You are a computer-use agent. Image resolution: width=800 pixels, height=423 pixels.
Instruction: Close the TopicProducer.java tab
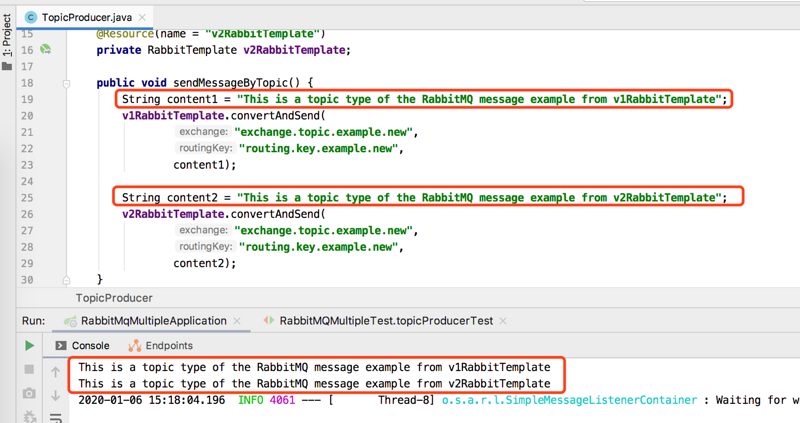(x=142, y=17)
